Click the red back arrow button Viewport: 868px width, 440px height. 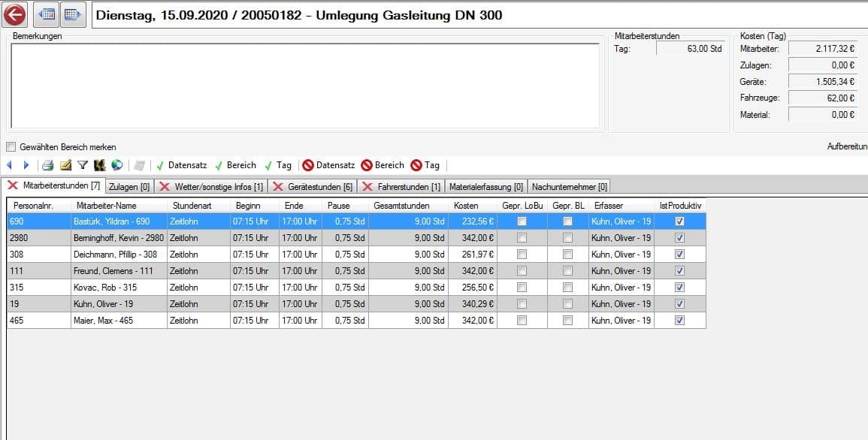tap(14, 14)
